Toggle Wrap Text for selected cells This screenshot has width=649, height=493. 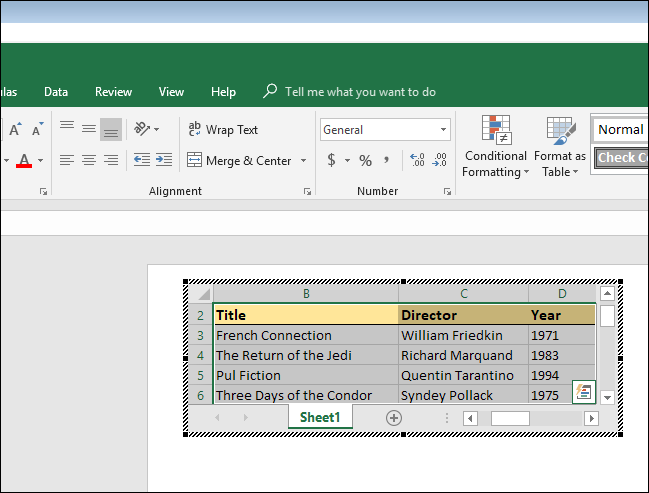(222, 129)
